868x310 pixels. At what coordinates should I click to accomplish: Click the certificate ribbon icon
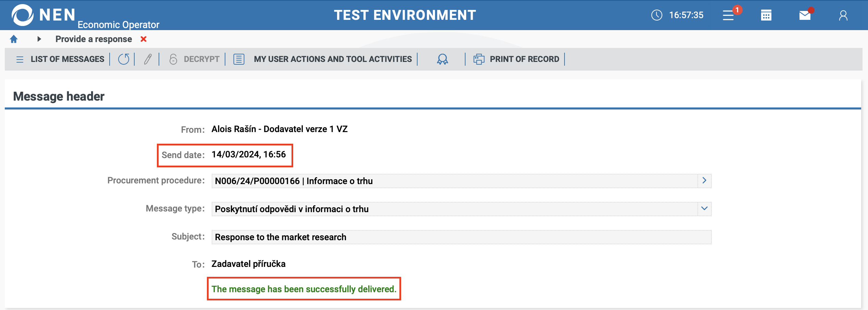click(442, 59)
